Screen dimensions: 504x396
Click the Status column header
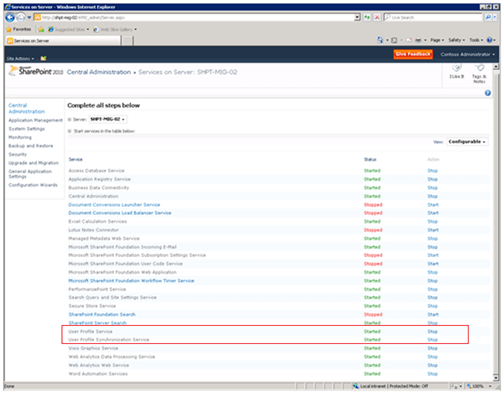[370, 159]
